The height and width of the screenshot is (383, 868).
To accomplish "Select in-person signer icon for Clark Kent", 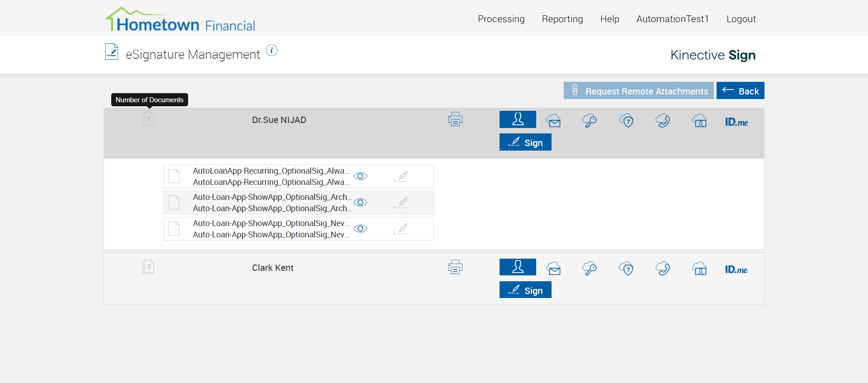I will (518, 267).
